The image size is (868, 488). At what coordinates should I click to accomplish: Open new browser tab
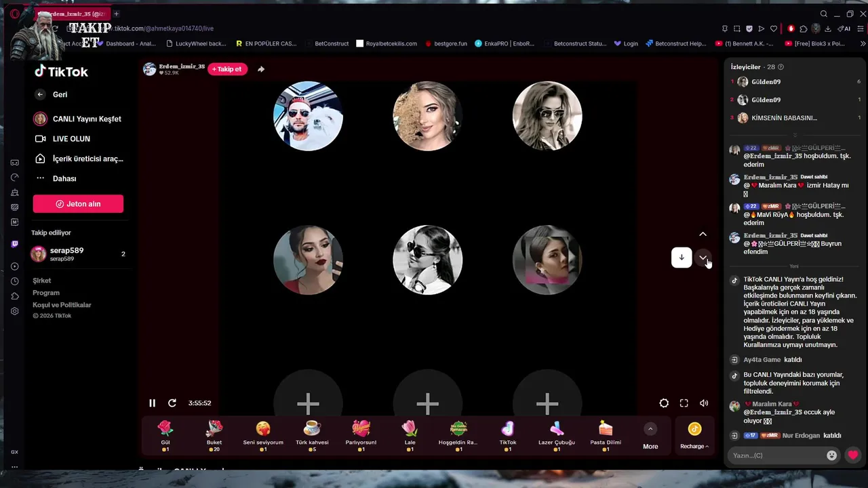116,14
